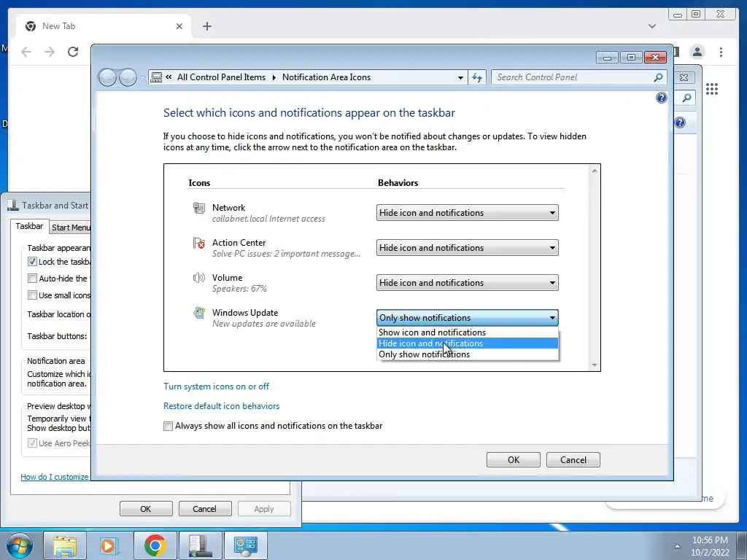This screenshot has width=747, height=560.
Task: Open the server icon on the taskbar
Action: pyautogui.click(x=200, y=545)
